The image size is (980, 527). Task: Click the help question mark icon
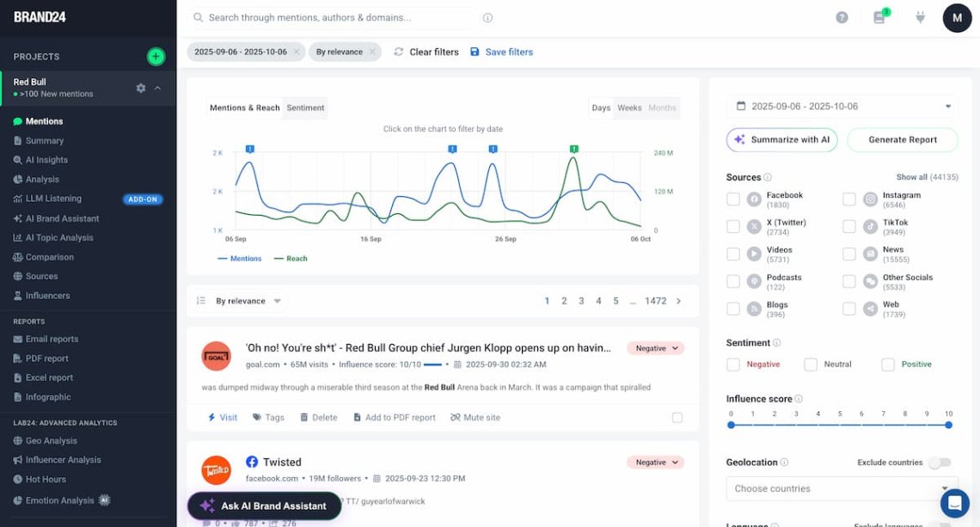pos(842,17)
